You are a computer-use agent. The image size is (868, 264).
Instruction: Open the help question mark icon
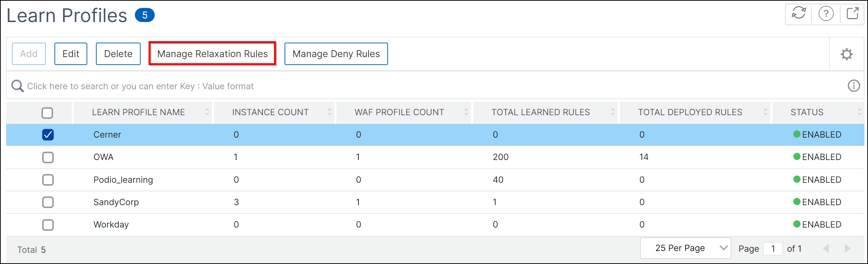pyautogui.click(x=826, y=14)
